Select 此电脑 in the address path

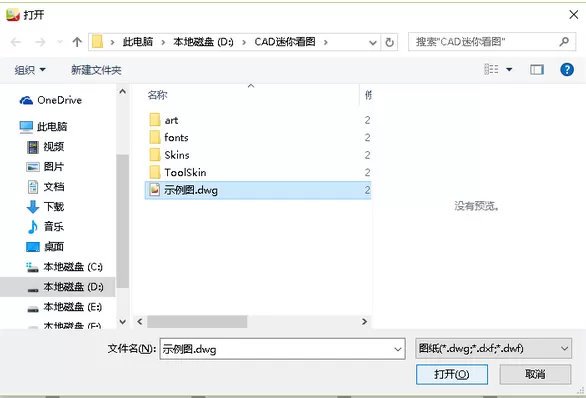[x=138, y=42]
